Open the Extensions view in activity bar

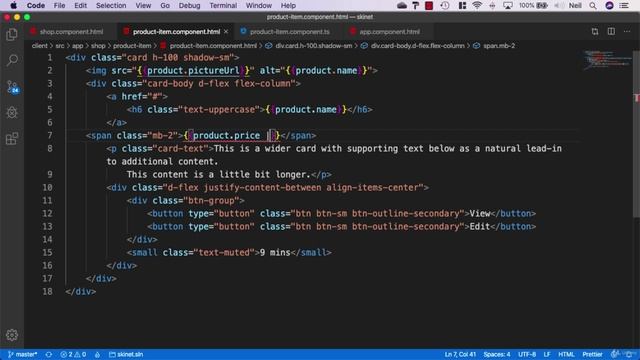click(12, 138)
